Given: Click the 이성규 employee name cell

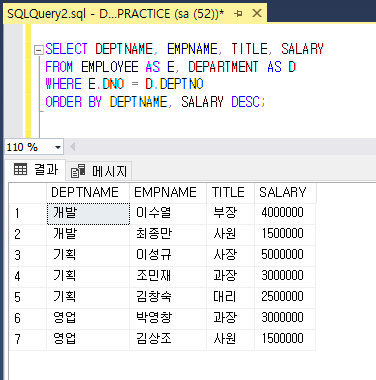Looking at the screenshot, I should pyautogui.click(x=168, y=256).
